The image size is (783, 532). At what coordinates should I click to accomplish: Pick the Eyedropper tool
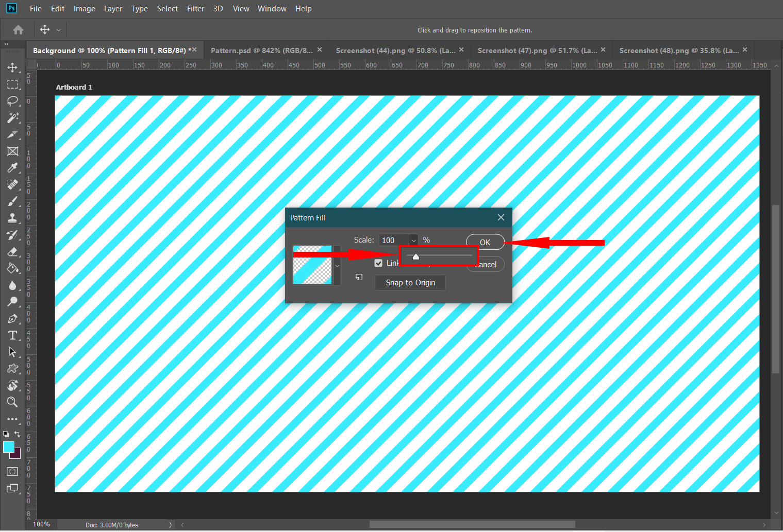(x=12, y=168)
